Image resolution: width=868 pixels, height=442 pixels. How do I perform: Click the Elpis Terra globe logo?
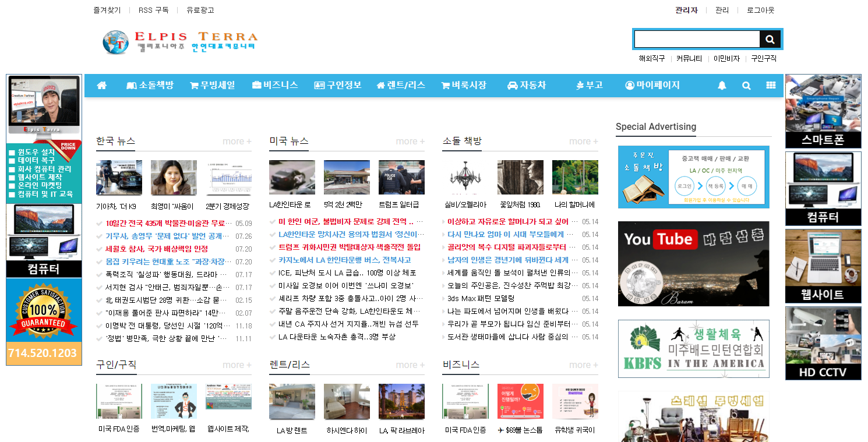115,43
